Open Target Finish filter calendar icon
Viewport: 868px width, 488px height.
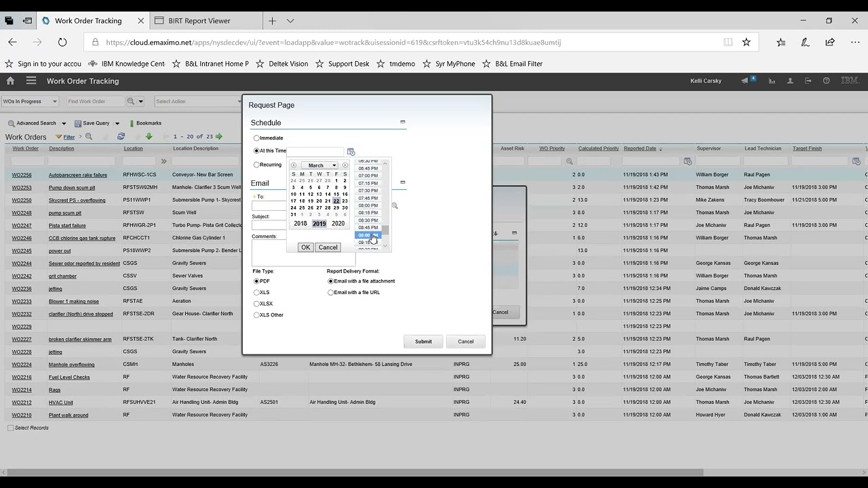(x=856, y=161)
